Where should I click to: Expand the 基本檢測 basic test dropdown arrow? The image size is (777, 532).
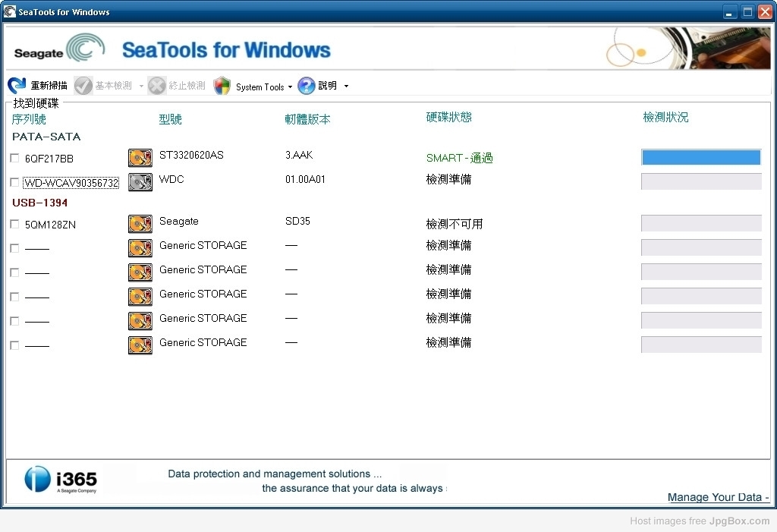(141, 87)
